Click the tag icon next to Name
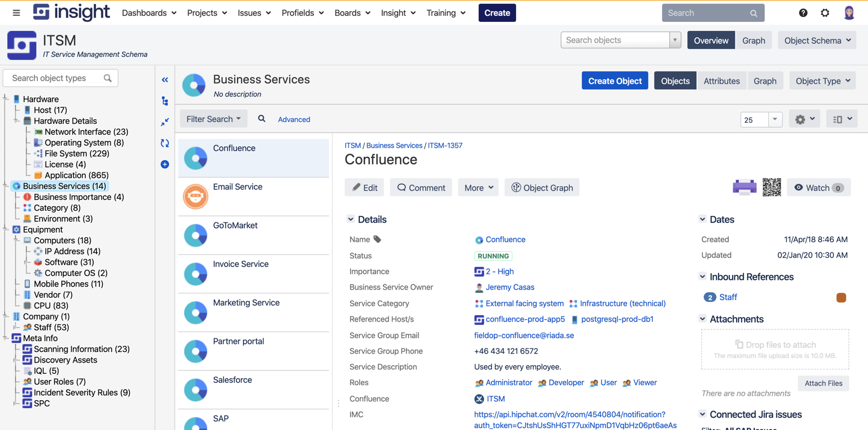 click(377, 239)
